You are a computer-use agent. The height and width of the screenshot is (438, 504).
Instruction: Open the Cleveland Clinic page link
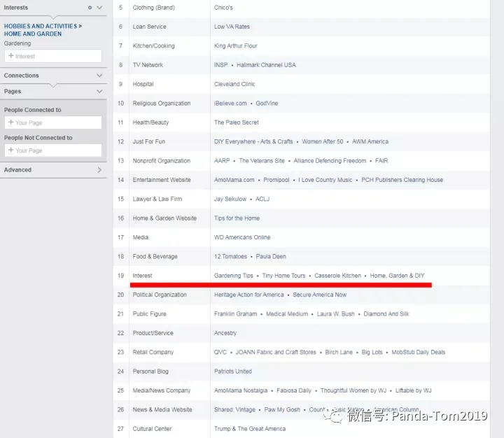tap(234, 84)
